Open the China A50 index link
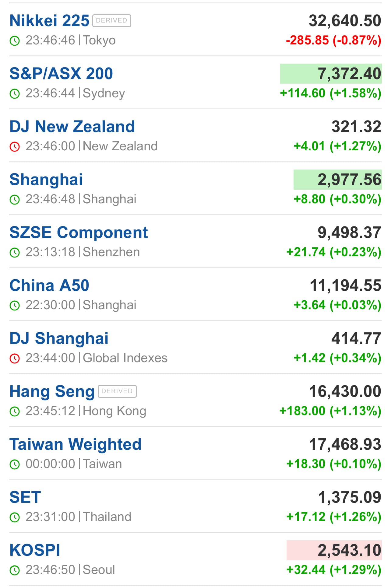Viewport: 391px width, 588px height. [49, 285]
